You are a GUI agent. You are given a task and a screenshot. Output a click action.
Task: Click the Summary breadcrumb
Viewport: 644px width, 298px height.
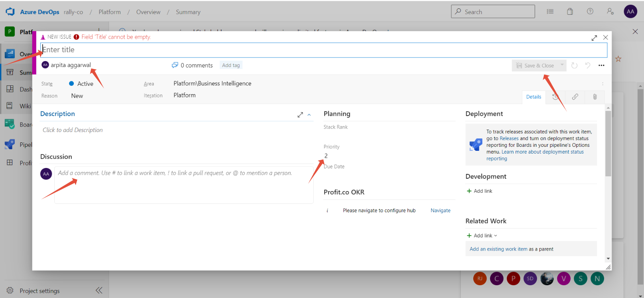tap(188, 12)
